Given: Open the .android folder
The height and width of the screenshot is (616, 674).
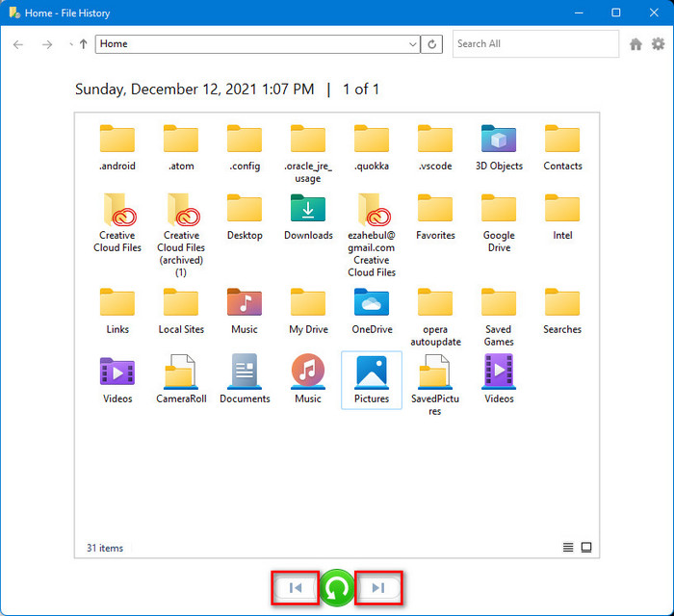Looking at the screenshot, I should click(117, 147).
